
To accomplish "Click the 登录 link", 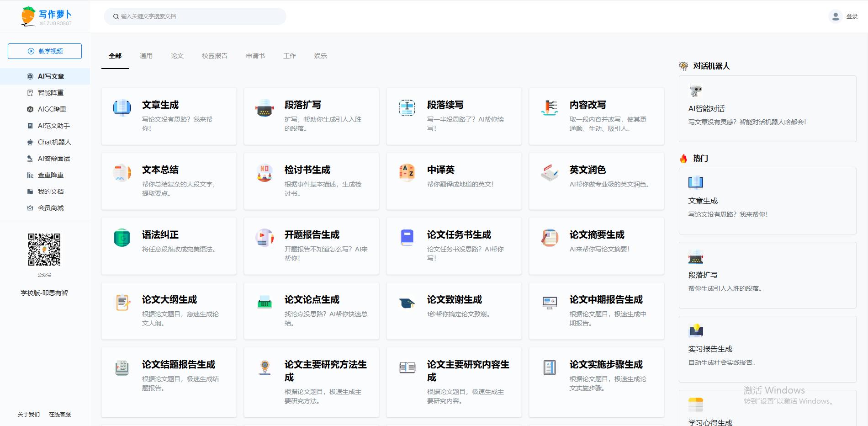I will coord(852,16).
